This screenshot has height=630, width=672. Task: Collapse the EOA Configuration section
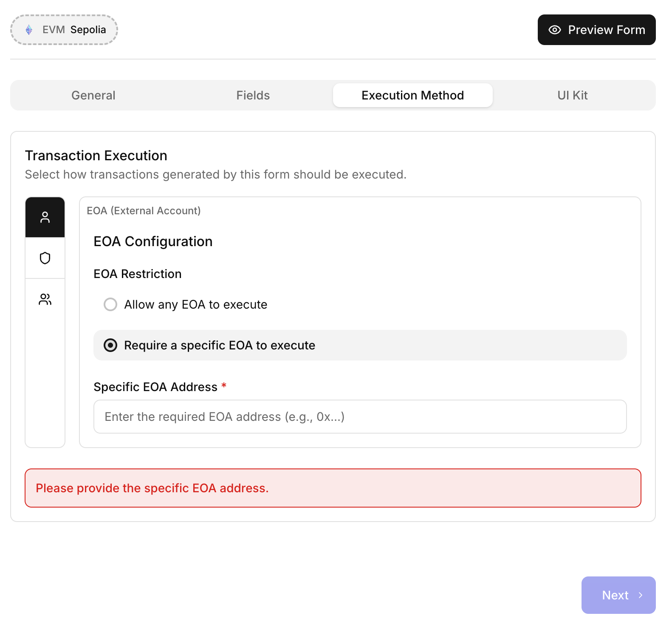pos(153,241)
